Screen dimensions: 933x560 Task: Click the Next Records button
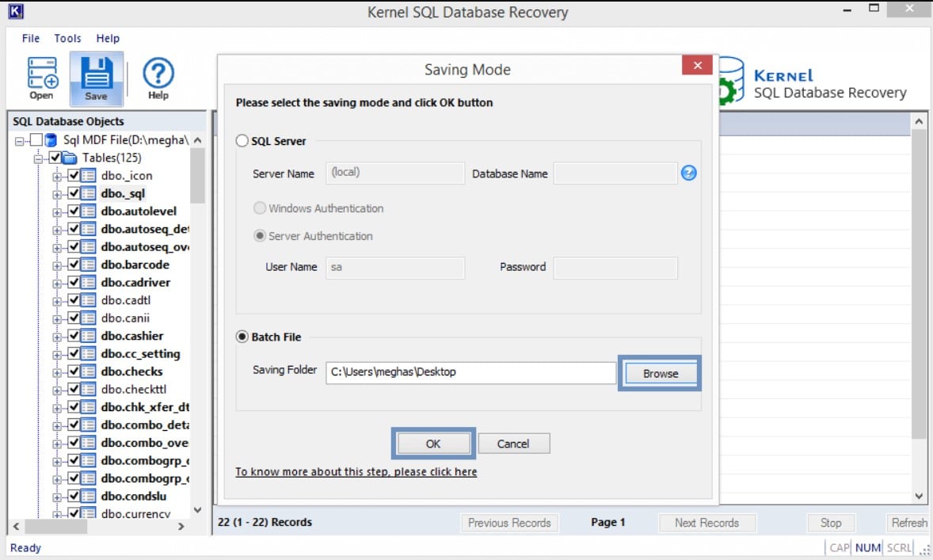707,523
